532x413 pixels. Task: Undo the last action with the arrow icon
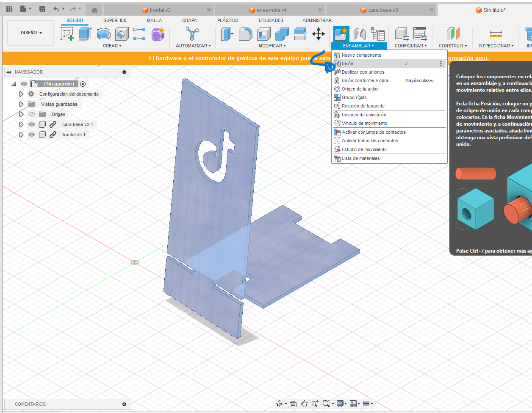pyautogui.click(x=56, y=9)
